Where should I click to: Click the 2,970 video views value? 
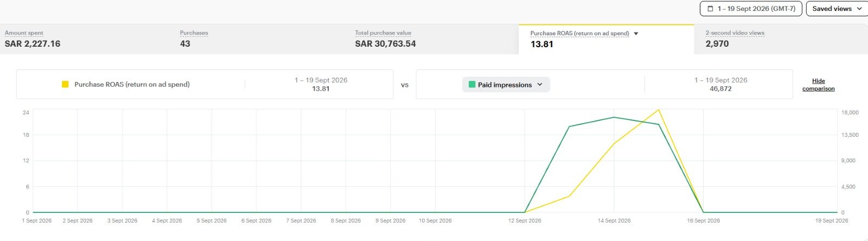tap(717, 44)
